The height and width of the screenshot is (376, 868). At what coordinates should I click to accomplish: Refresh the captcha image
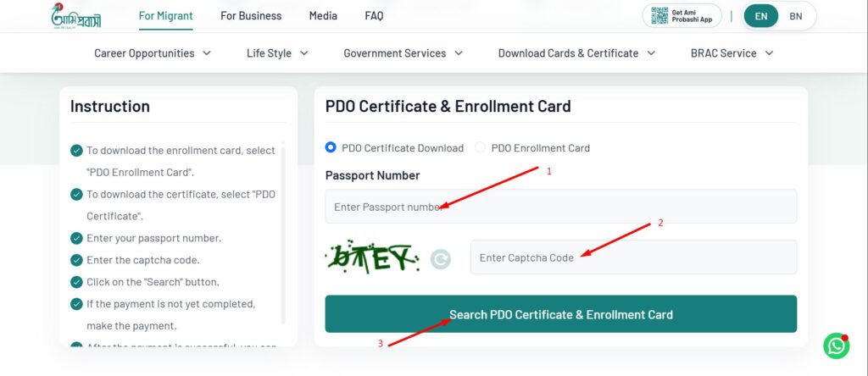click(440, 258)
